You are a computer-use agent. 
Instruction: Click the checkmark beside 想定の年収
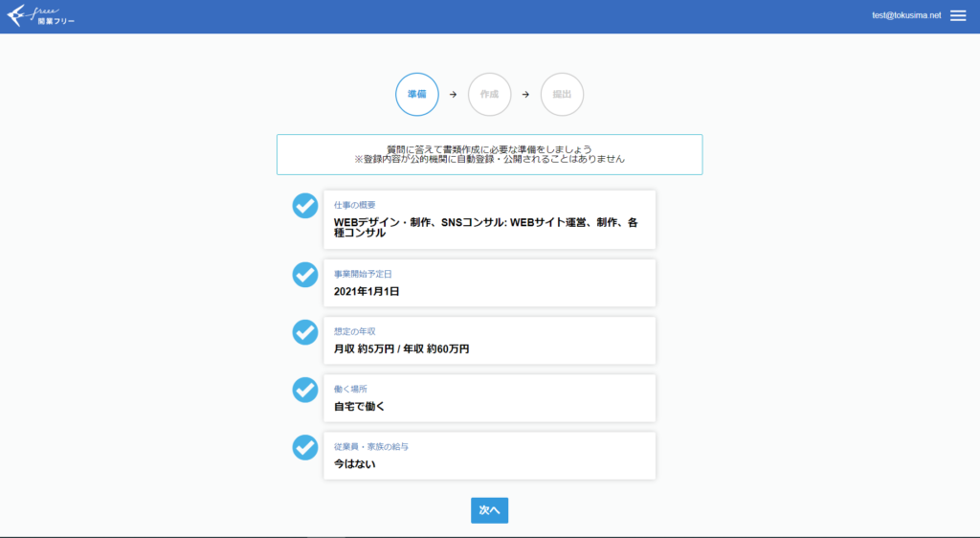point(304,332)
